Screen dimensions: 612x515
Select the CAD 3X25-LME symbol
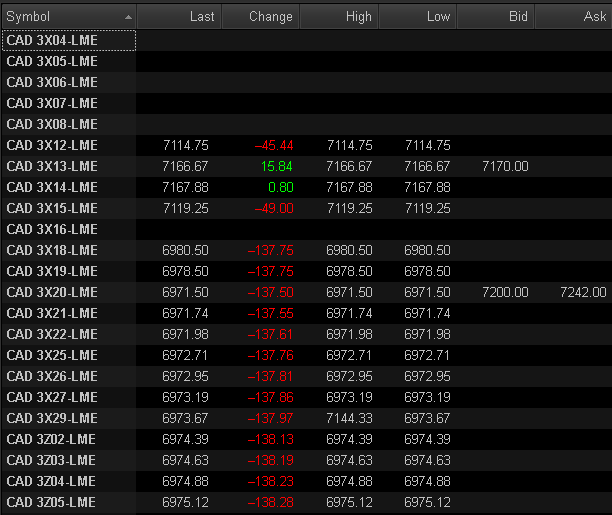(52, 355)
